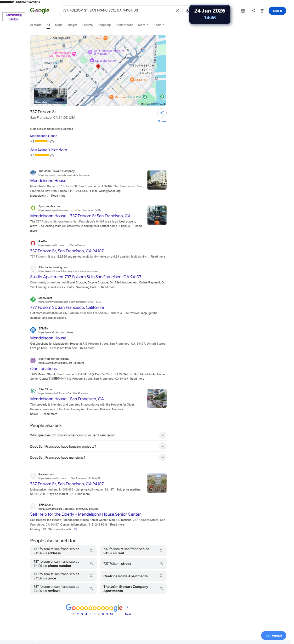Screen dimensions: 294x644
Task: Click The John Stewart Company favicon
Action: coord(33,173)
